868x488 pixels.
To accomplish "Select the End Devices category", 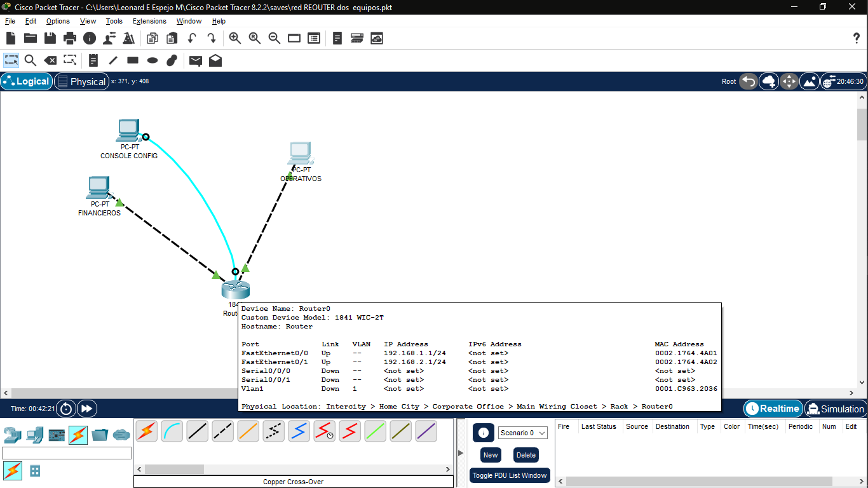I will tap(35, 435).
